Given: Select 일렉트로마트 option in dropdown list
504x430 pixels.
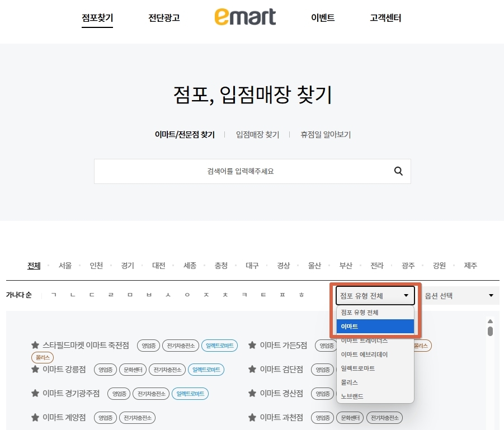Looking at the screenshot, I should [x=375, y=368].
